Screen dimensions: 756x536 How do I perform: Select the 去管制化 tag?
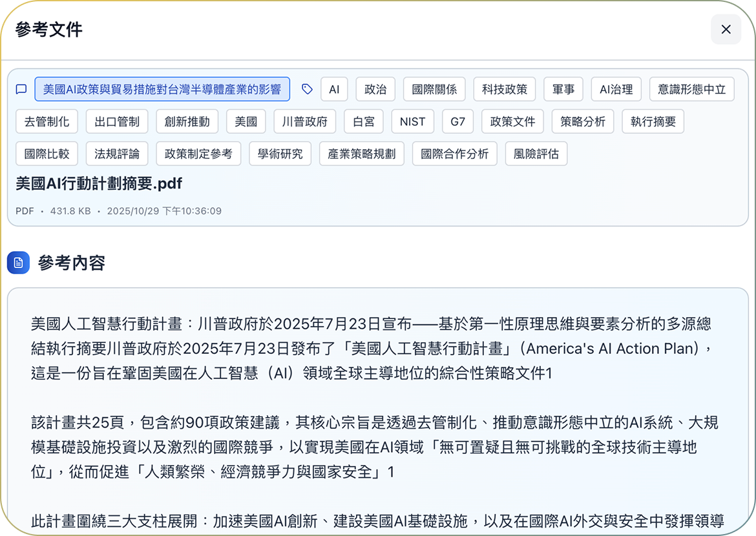pyautogui.click(x=47, y=121)
